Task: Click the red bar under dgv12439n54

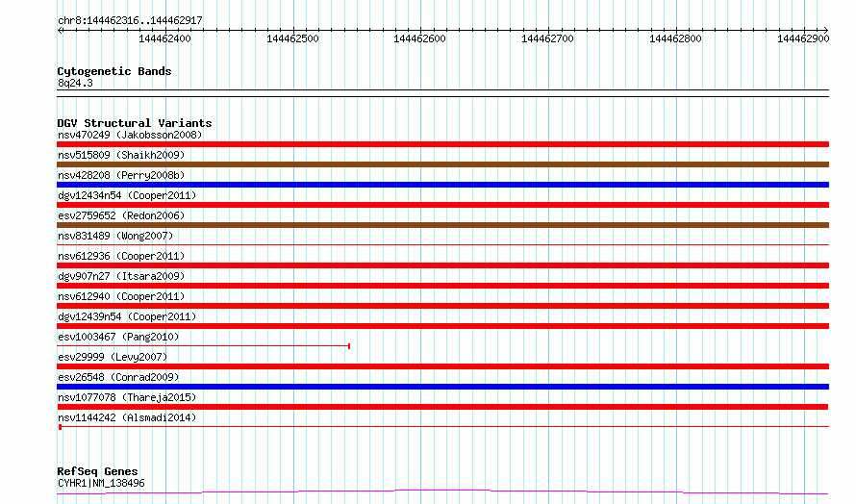Action: (x=442, y=326)
